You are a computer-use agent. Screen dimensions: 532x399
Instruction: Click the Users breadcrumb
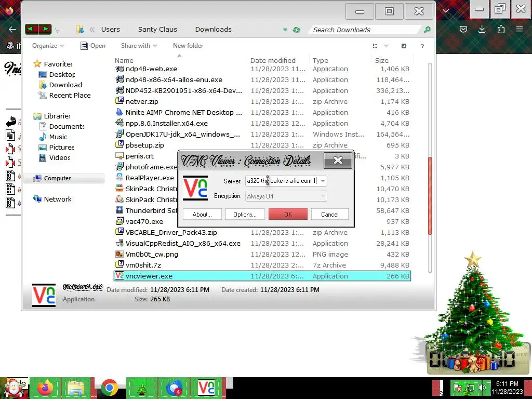110,30
